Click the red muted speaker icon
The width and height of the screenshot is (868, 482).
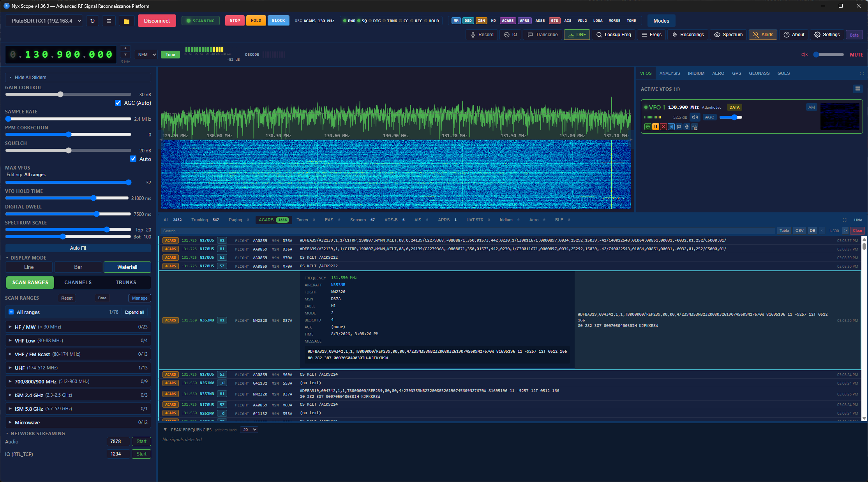pos(804,55)
